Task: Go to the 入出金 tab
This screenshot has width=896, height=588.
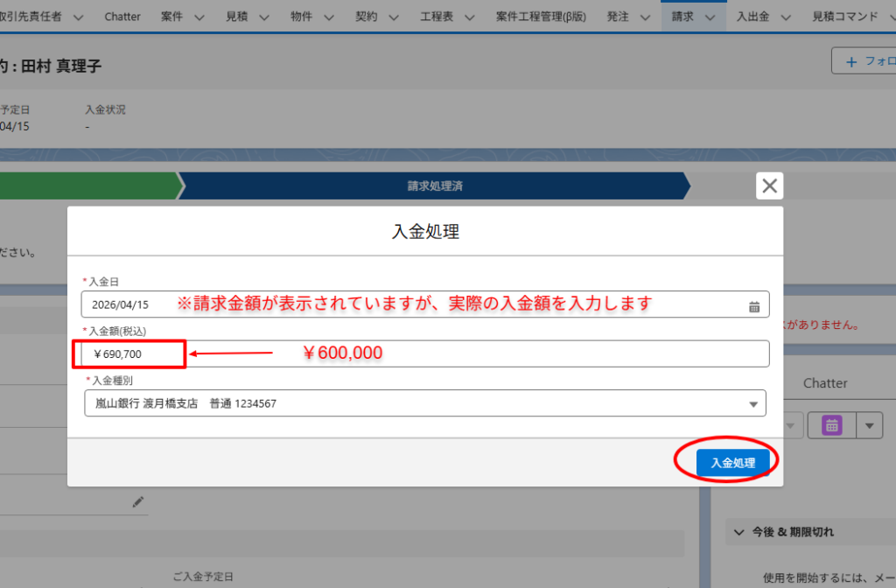Action: tap(752, 17)
